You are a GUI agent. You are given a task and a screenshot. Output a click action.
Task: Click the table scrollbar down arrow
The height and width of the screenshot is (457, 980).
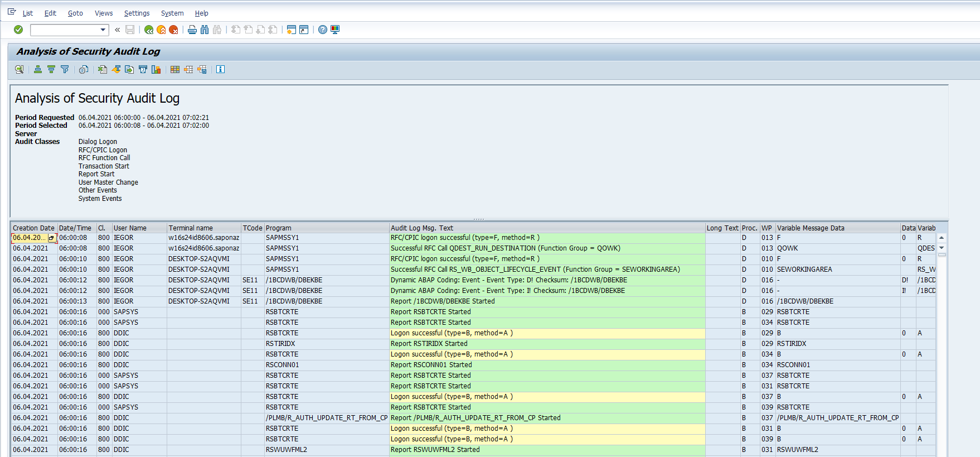pyautogui.click(x=942, y=248)
